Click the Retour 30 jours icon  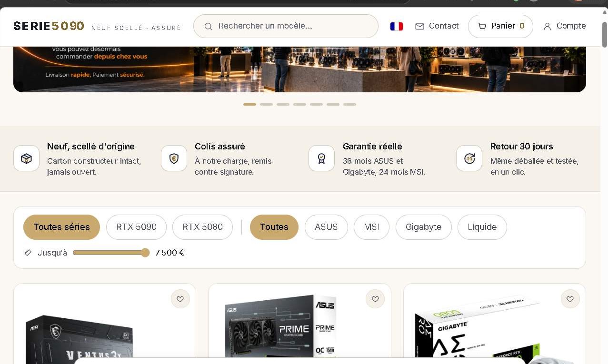[x=469, y=158]
